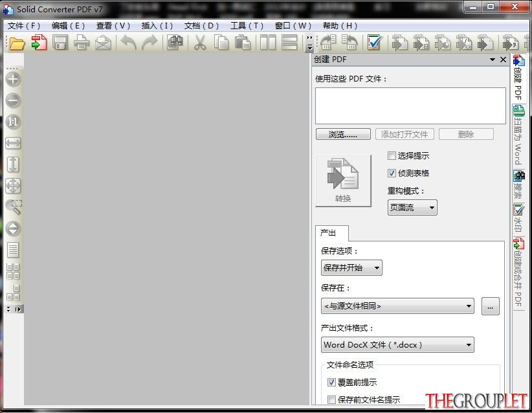Click the 转换 convert button
Screen dimensions: 532x413
click(343, 181)
